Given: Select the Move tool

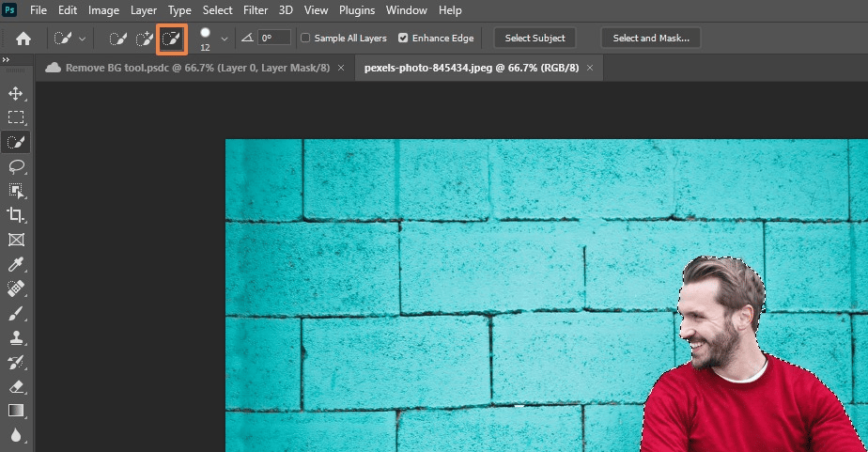Looking at the screenshot, I should (16, 94).
